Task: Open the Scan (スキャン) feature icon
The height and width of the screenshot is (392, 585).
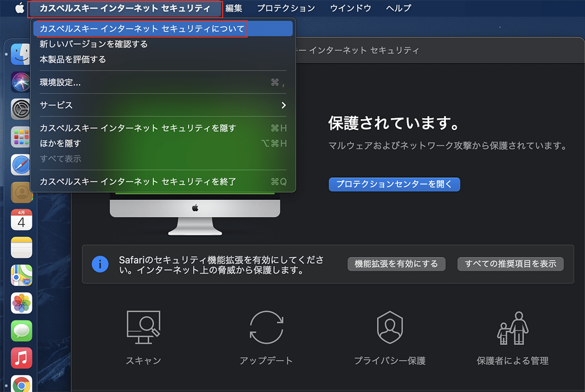Action: [x=143, y=327]
